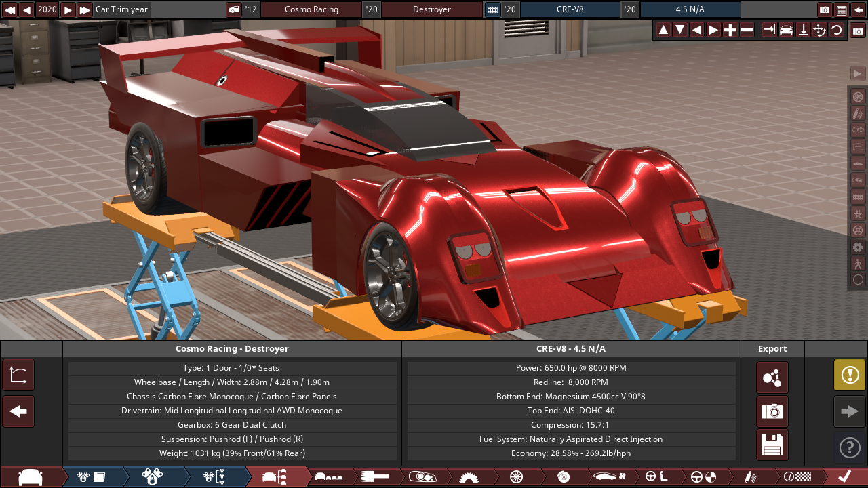Viewport: 868px width, 488px height.
Task: Click the car model icon before '12
Action: tap(233, 9)
